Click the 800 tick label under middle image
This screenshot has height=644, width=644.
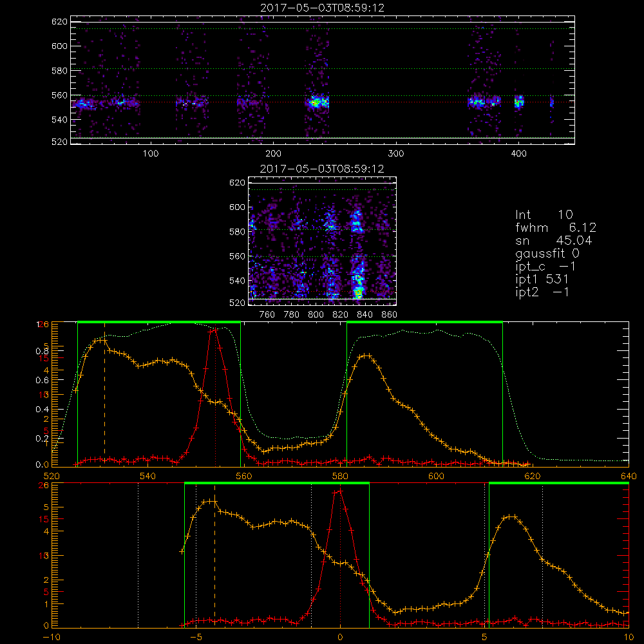pyautogui.click(x=316, y=315)
